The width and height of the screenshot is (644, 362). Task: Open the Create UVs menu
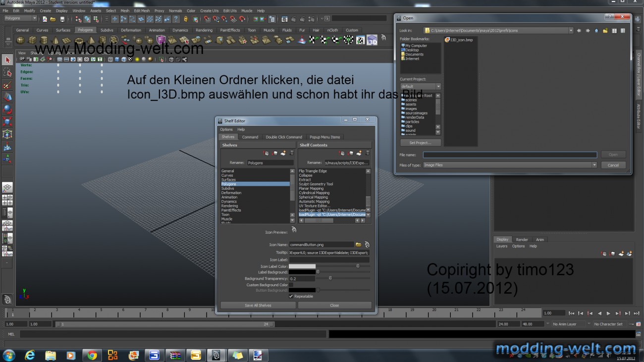tap(210, 10)
